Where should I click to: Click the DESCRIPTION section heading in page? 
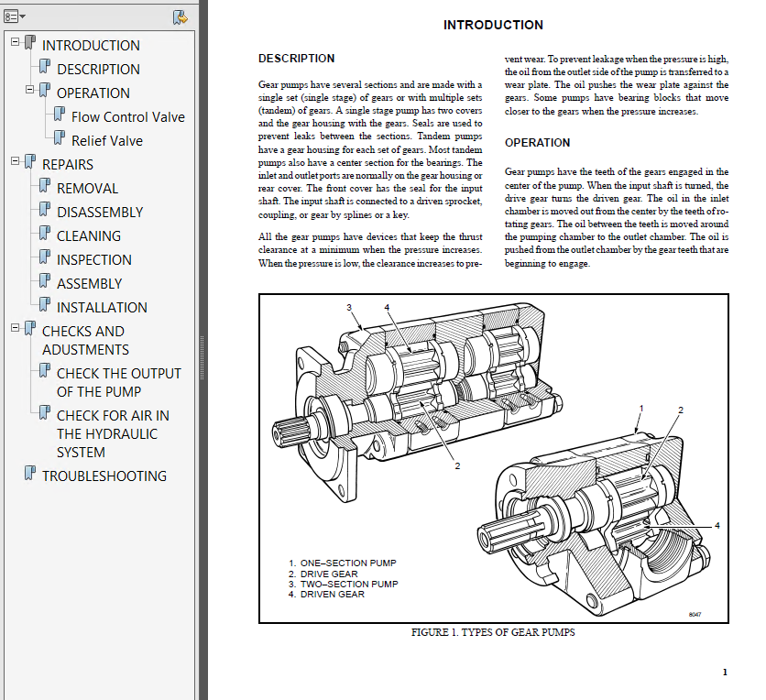click(x=297, y=58)
